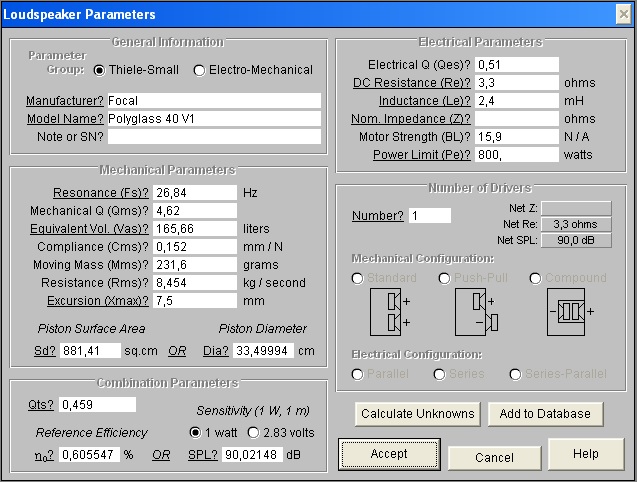Click the Compound configuration diagram
The image size is (637, 482).
point(570,310)
